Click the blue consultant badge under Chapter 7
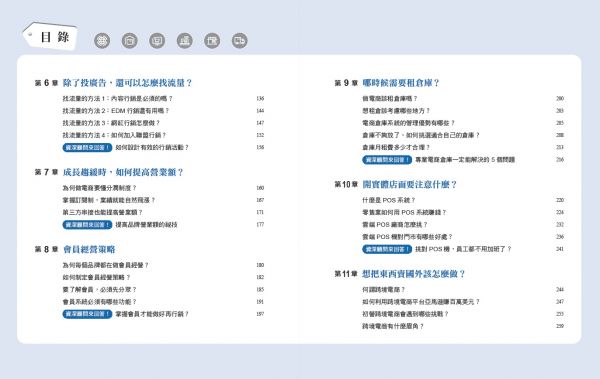This screenshot has width=600, height=379. 87,225
